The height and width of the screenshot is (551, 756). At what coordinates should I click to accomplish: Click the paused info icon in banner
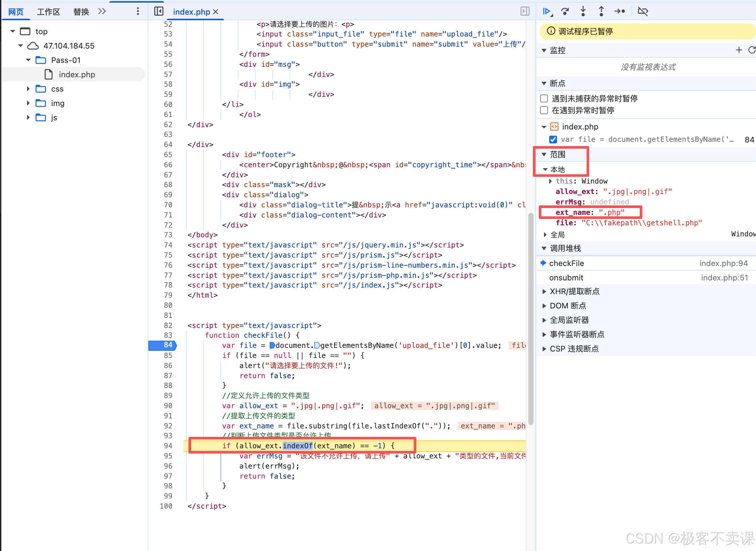point(551,31)
